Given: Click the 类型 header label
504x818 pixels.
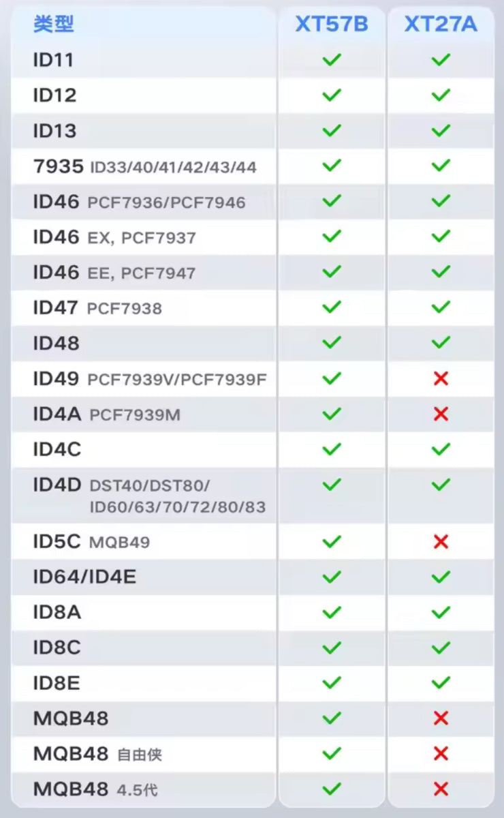Looking at the screenshot, I should tap(53, 25).
